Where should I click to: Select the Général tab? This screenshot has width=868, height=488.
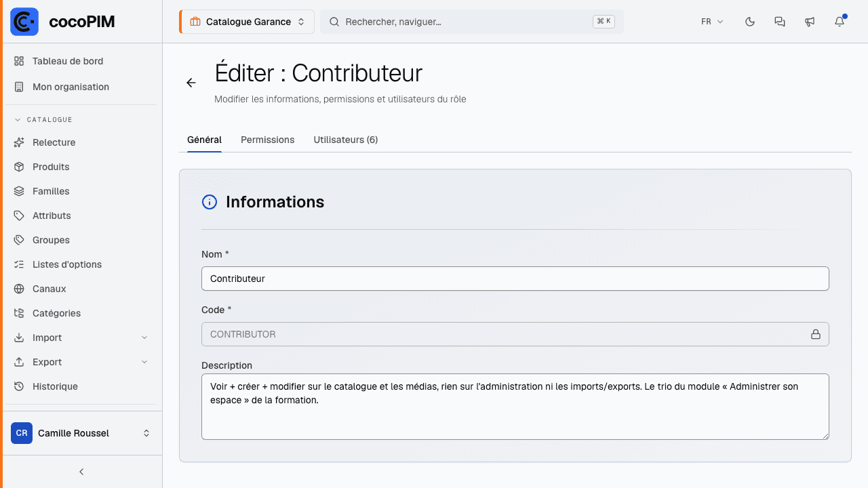tap(204, 140)
